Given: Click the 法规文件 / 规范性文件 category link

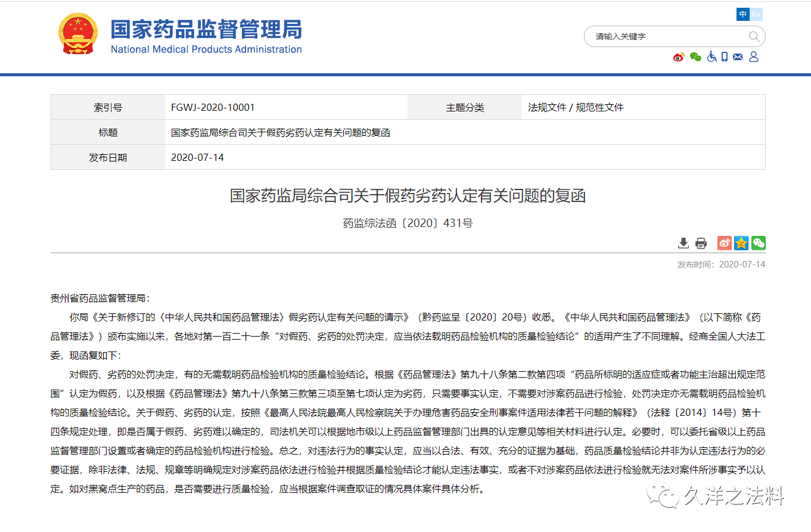Looking at the screenshot, I should [x=574, y=107].
